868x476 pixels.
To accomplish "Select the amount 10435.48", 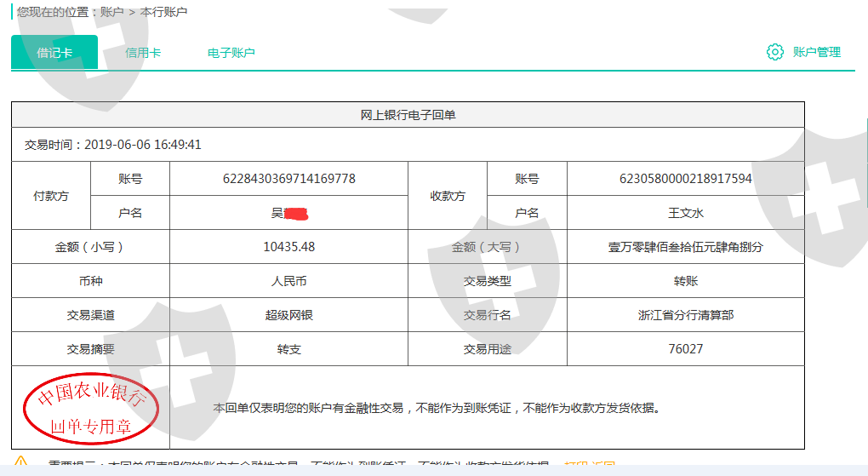I will coord(289,247).
